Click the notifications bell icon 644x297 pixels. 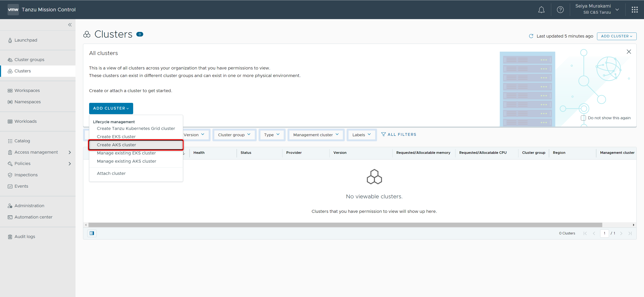(x=541, y=10)
